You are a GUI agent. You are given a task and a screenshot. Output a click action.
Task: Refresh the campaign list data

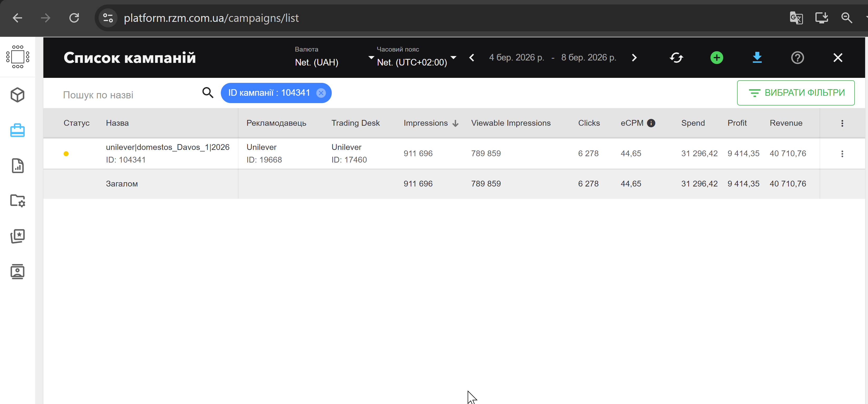click(x=676, y=58)
